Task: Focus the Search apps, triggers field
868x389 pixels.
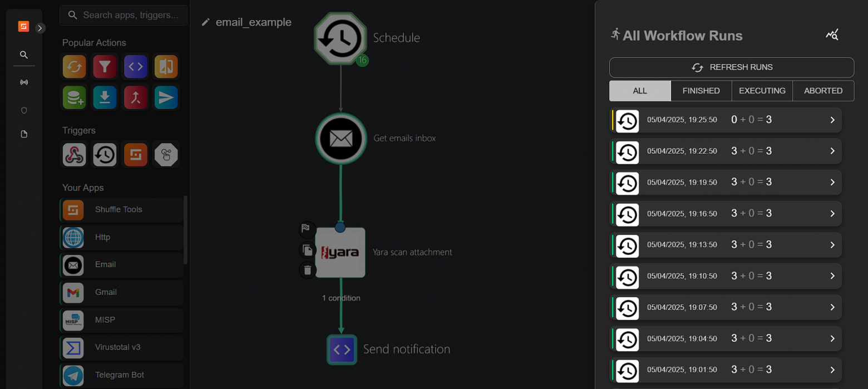Action: [124, 15]
